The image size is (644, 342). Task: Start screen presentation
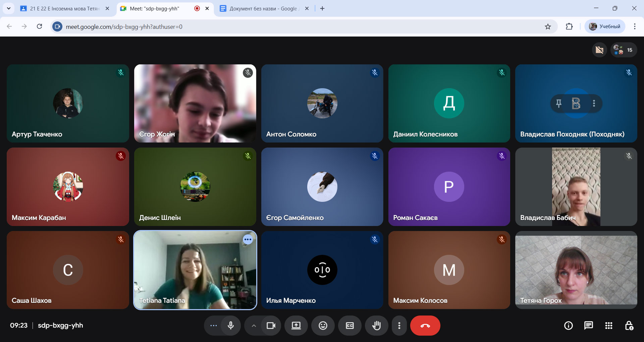[x=296, y=326]
